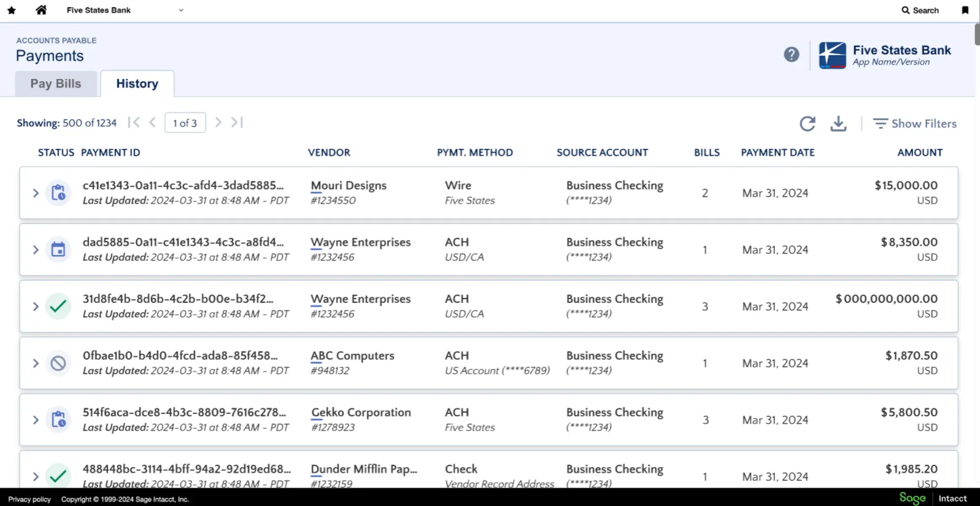Go to the home icon
The image size is (980, 506).
click(x=41, y=10)
